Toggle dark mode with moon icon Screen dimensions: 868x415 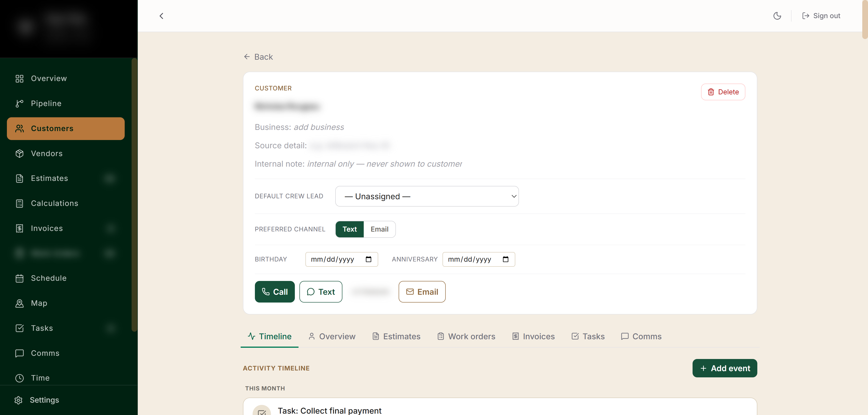(x=777, y=16)
